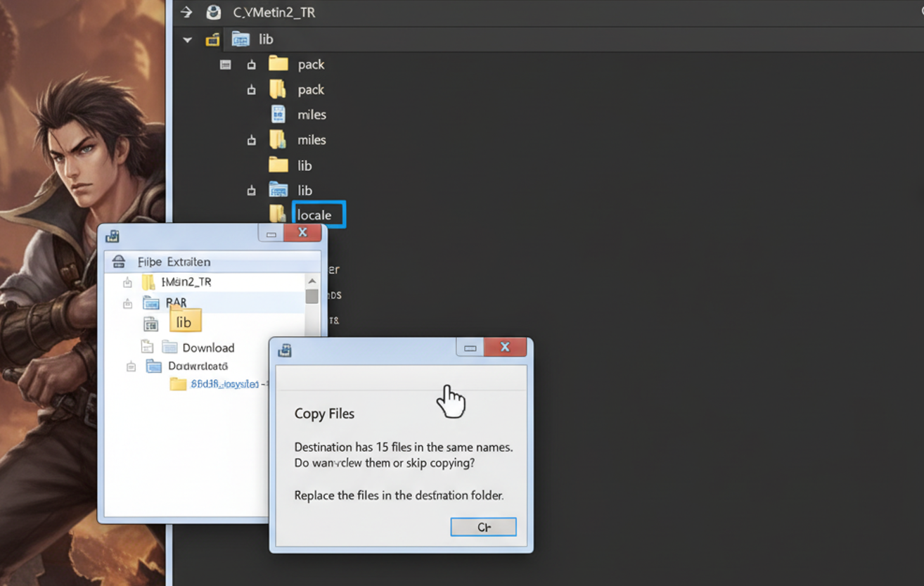Click gray list icon left of first pack row
Image resolution: width=924 pixels, height=586 pixels.
tap(225, 65)
